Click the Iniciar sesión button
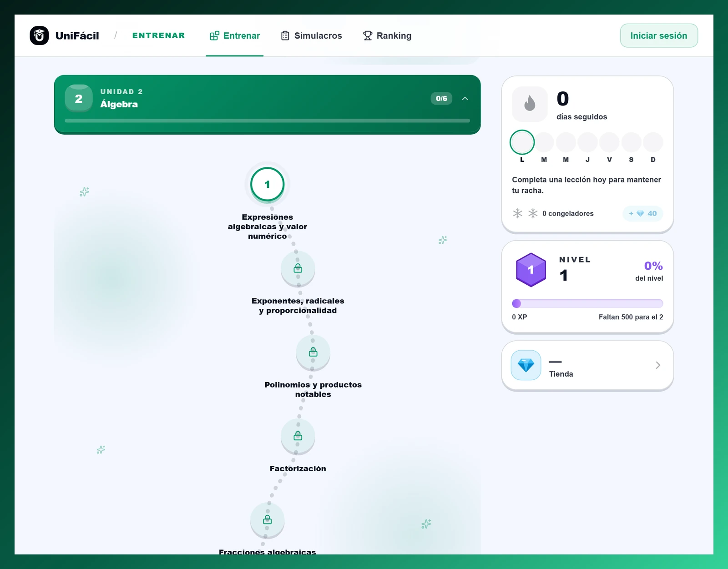The image size is (728, 569). pos(659,35)
